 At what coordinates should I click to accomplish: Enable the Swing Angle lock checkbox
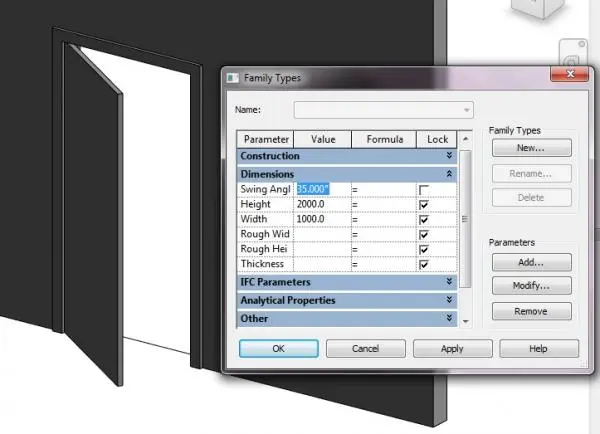click(x=424, y=190)
